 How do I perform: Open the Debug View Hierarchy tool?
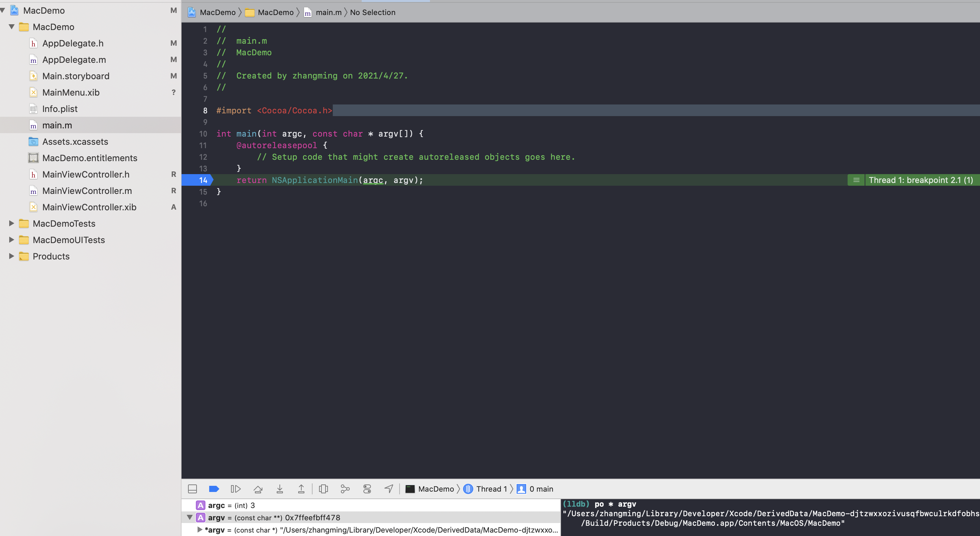323,489
